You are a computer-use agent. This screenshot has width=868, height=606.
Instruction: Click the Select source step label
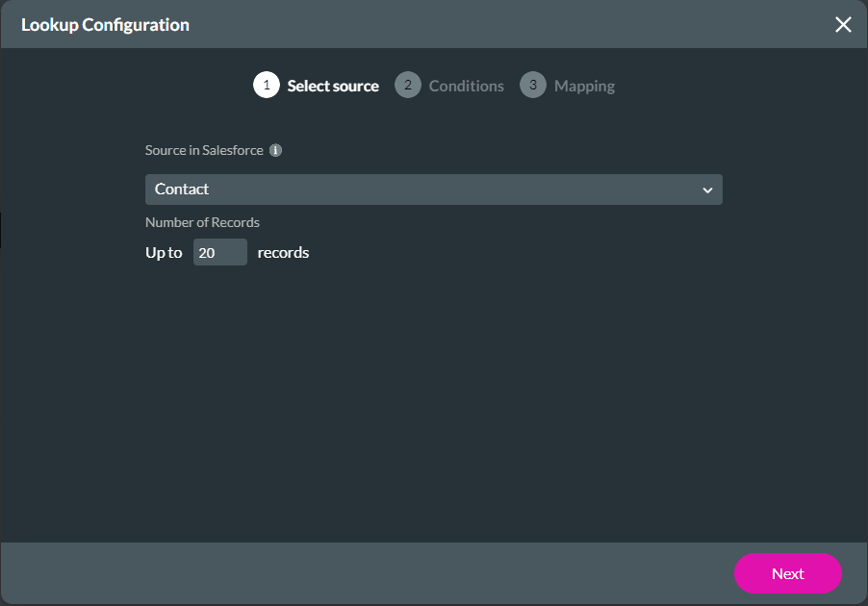332,85
